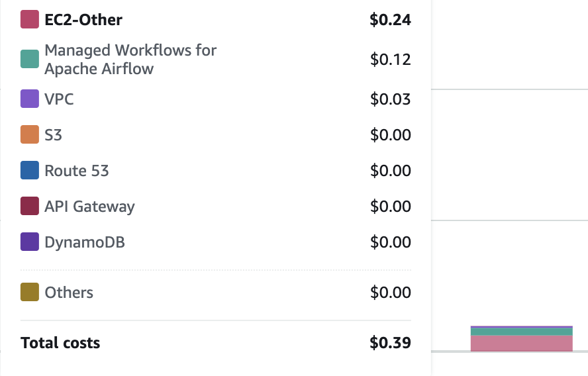
Task: Select the Managed Workflows for Apache Airflow label
Action: 130,60
